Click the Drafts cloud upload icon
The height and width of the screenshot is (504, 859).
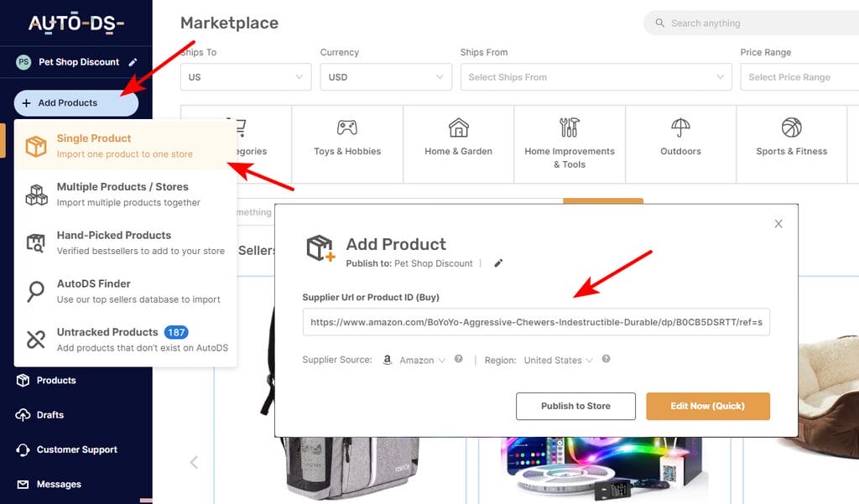23,415
